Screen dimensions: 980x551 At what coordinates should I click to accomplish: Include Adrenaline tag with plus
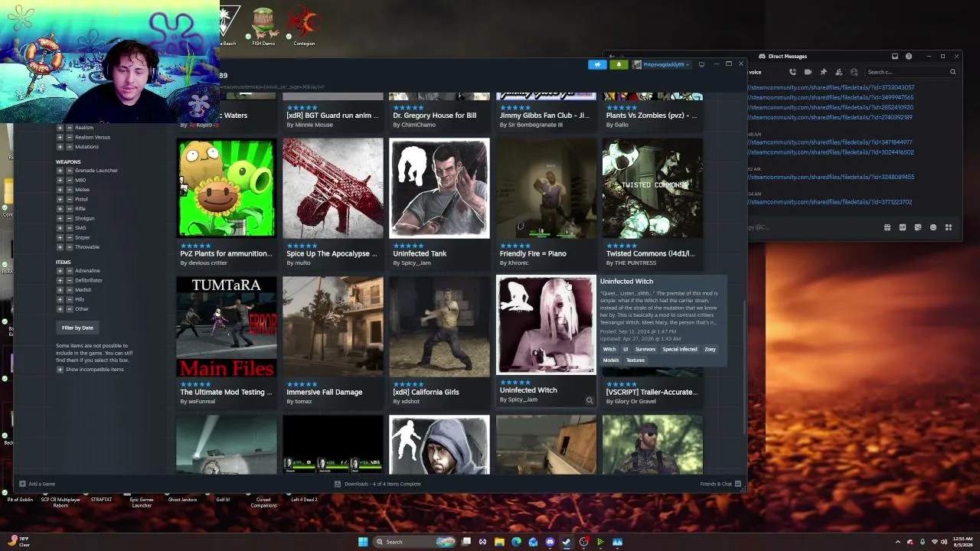60,271
